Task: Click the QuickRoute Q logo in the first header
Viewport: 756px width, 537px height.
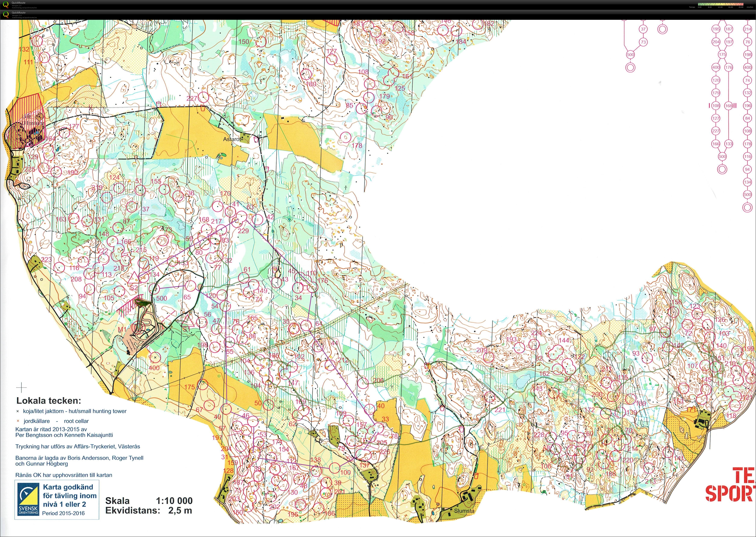Action: 6,5
